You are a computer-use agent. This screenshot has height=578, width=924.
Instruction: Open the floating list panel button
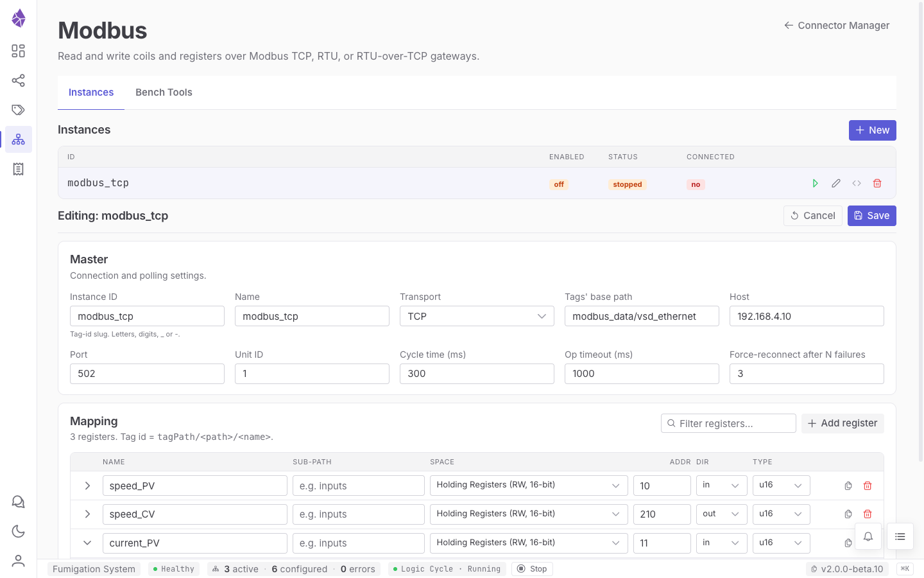coord(900,536)
